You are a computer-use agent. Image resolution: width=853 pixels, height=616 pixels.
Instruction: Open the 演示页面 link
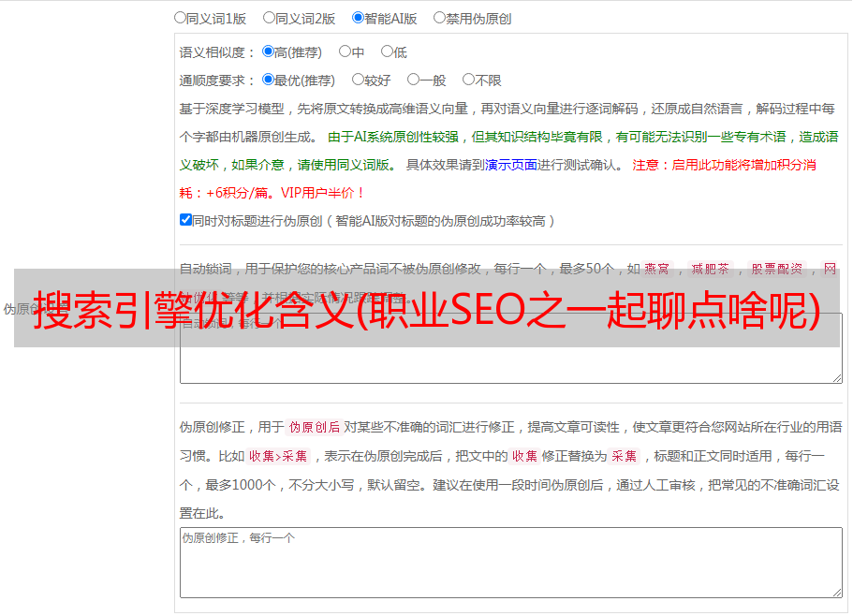pos(510,165)
